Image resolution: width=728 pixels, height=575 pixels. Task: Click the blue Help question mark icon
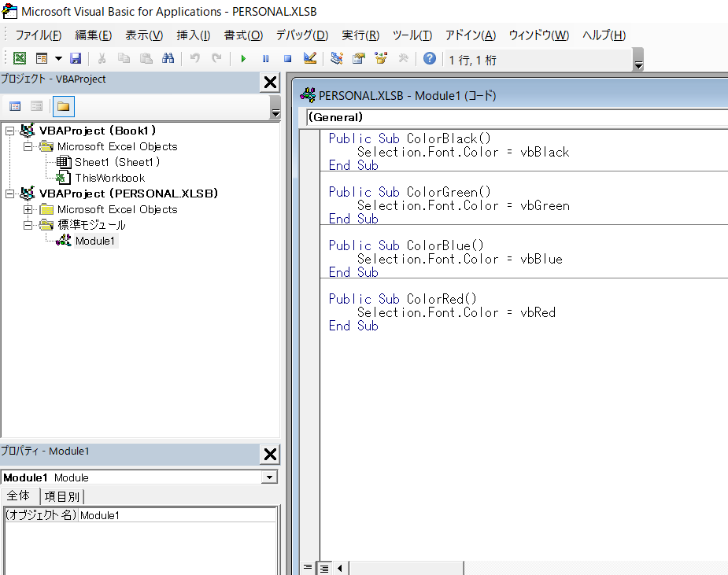coord(429,59)
